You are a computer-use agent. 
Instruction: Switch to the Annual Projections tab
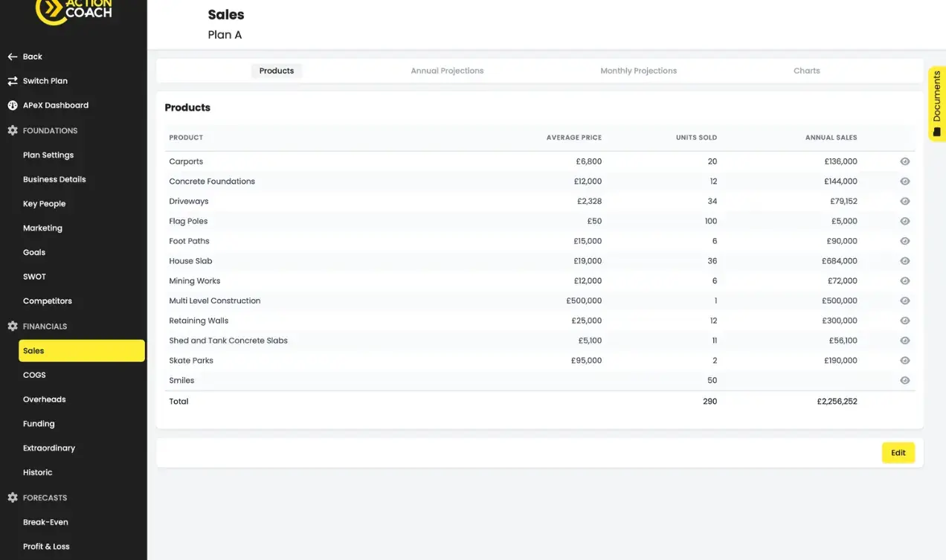pos(447,71)
